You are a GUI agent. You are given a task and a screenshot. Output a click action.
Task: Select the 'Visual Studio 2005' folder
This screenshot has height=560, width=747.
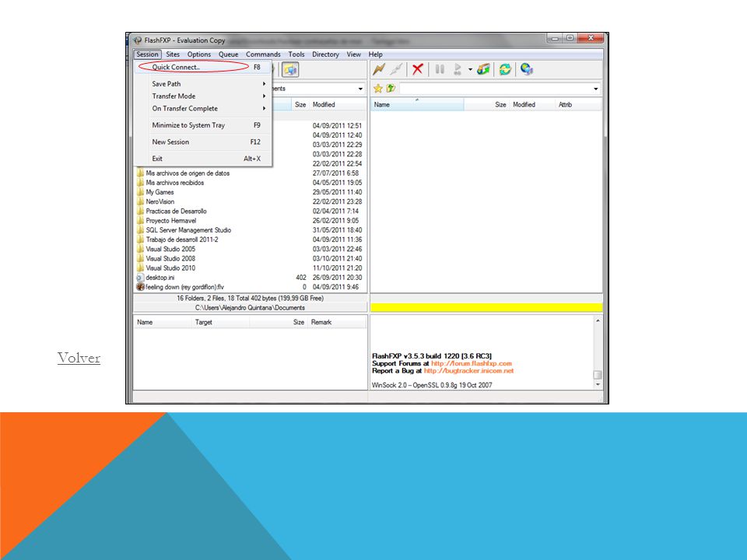click(x=170, y=249)
